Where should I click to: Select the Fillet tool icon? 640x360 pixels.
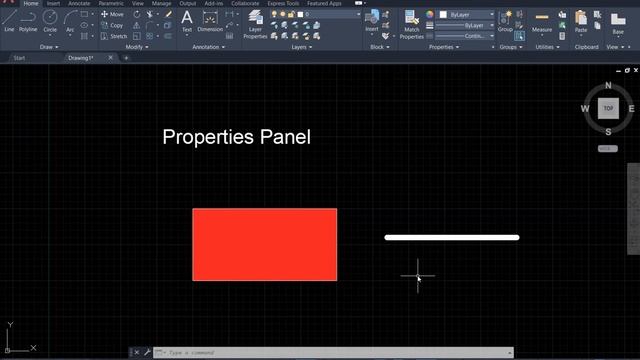click(150, 25)
